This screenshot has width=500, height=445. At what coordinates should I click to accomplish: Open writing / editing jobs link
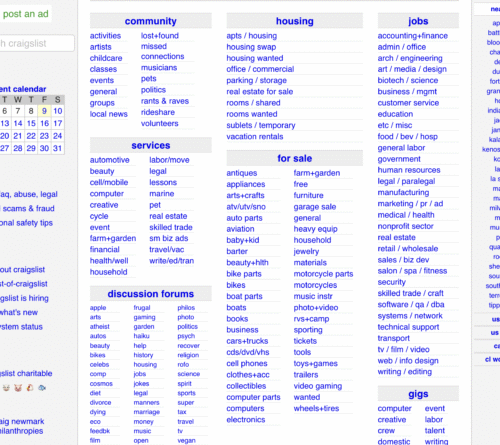point(405,372)
